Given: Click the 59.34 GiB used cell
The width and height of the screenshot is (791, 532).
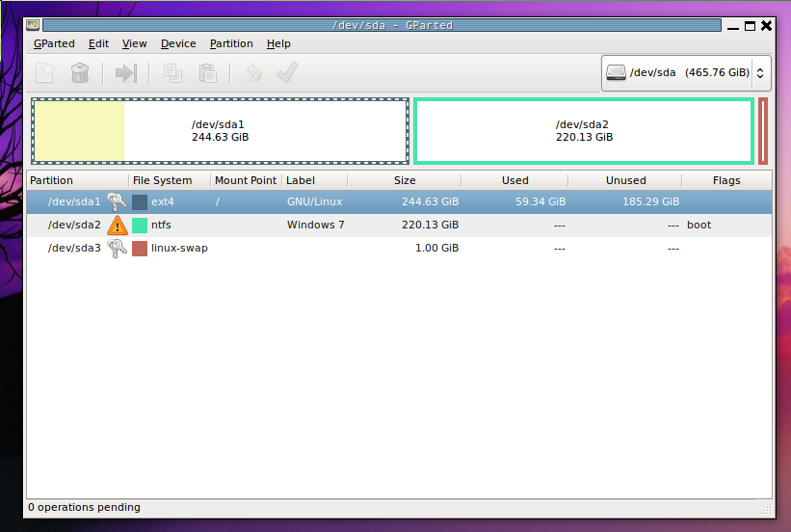Looking at the screenshot, I should [541, 201].
